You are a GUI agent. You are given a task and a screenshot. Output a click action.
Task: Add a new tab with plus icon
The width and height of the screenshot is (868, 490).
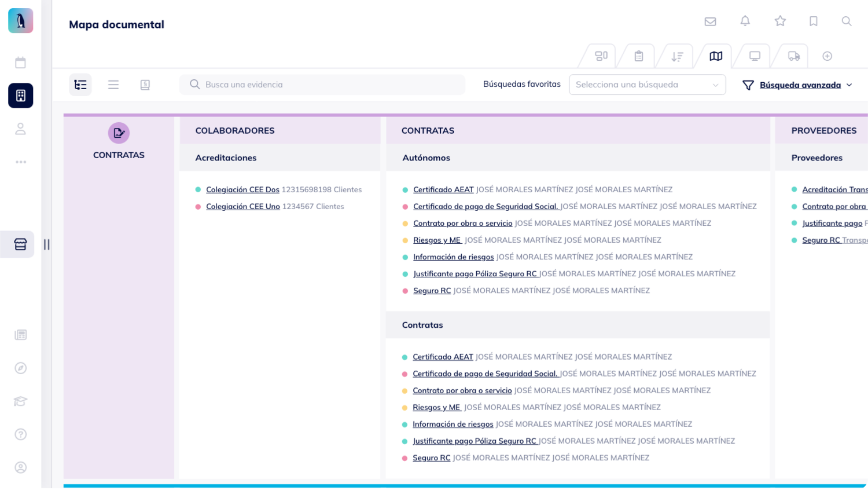tap(827, 56)
